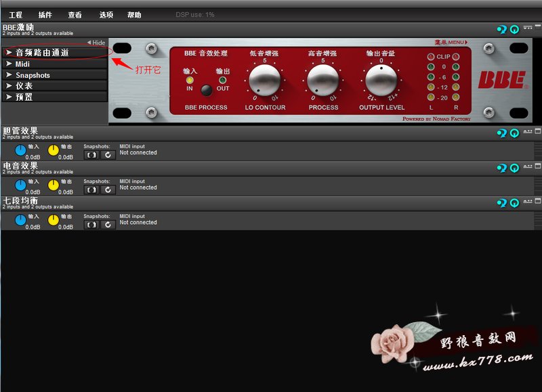Open the 查看 menu
542x392 pixels.
tap(75, 15)
